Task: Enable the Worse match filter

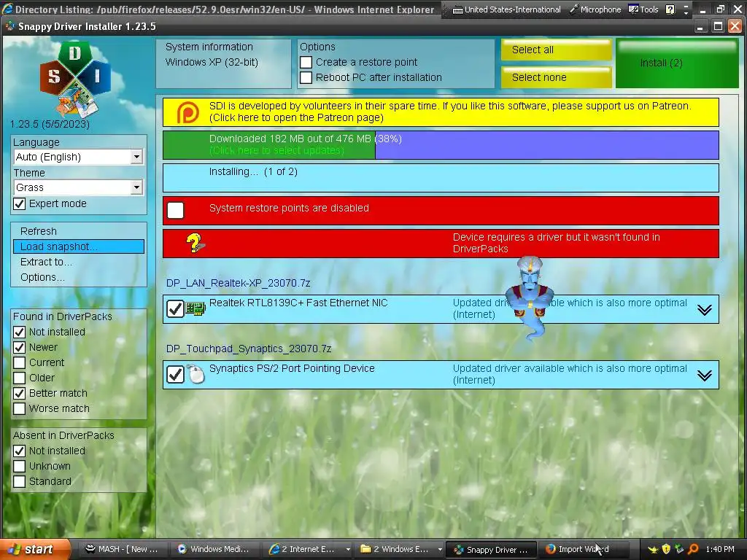Action: 20,408
